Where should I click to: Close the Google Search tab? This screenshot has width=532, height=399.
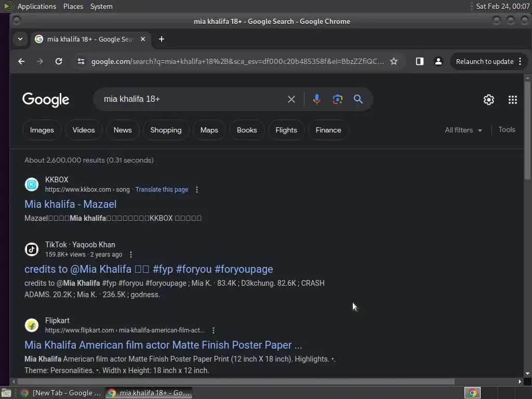tap(143, 39)
